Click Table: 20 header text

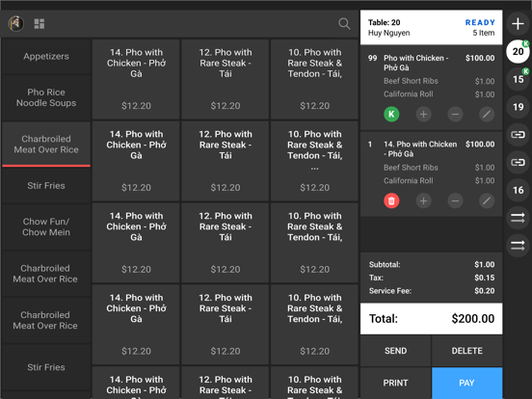tap(385, 22)
